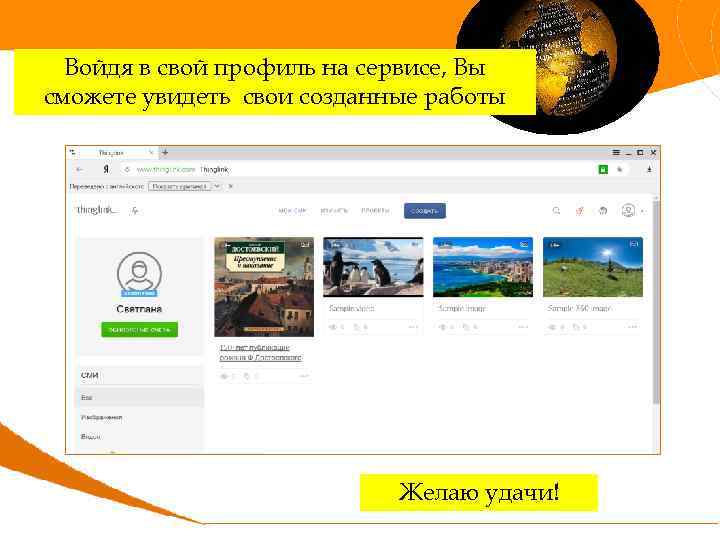The height and width of the screenshot is (540, 720).
Task: Open the three-dots menu on Sample 360 image card
Action: (633, 327)
